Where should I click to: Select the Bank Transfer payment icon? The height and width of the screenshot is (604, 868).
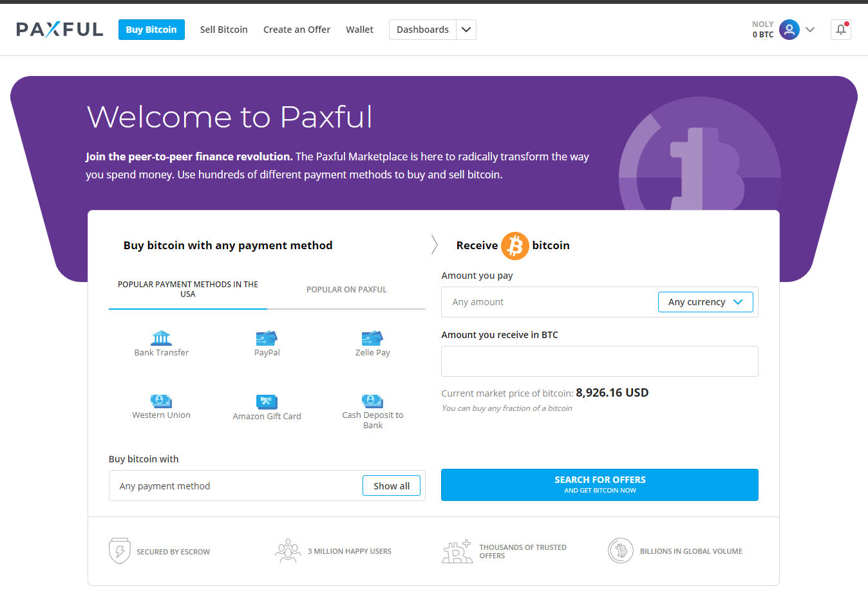[161, 338]
